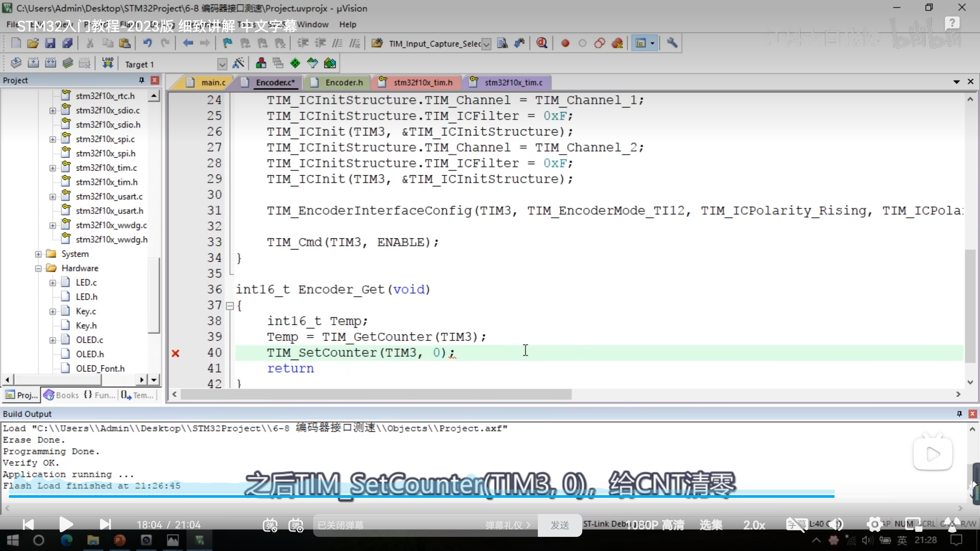980x551 pixels.
Task: Open the Configuration wrench icon
Action: tap(672, 43)
